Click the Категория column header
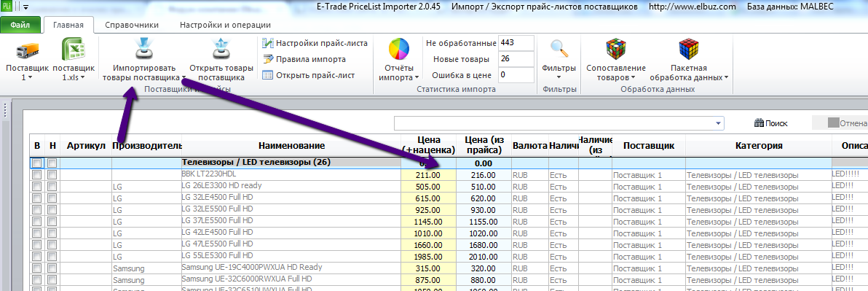This screenshot has height=291, width=868. pyautogui.click(x=758, y=146)
